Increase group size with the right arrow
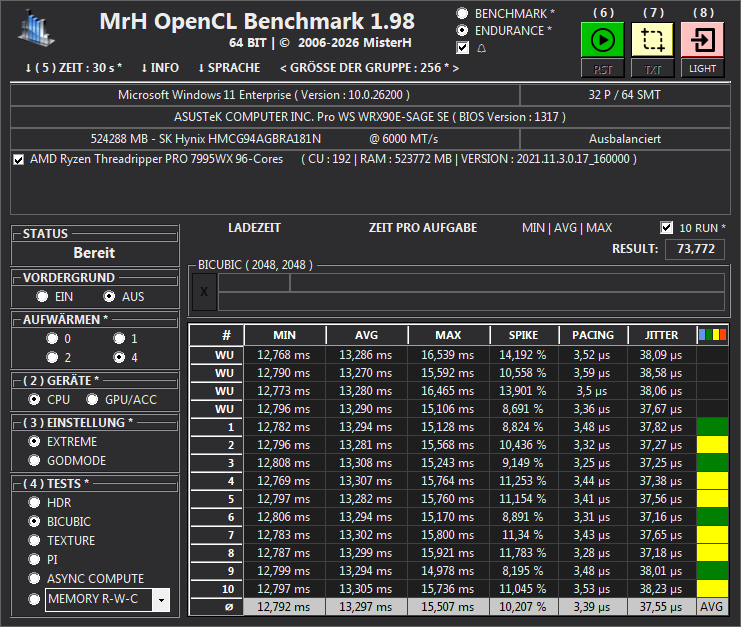 pyautogui.click(x=456, y=69)
